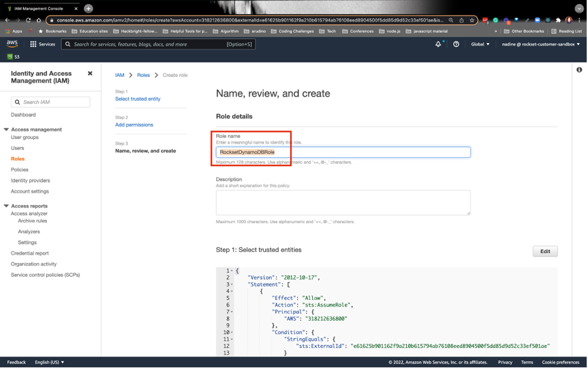This screenshot has height=368, width=588.
Task: Collapse the Principal fold arrow on line 7
Action: coord(232,312)
